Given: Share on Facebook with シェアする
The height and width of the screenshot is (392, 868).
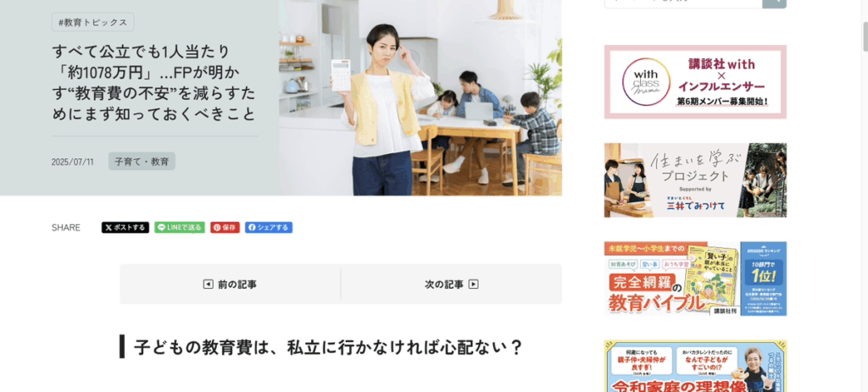Looking at the screenshot, I should (269, 227).
